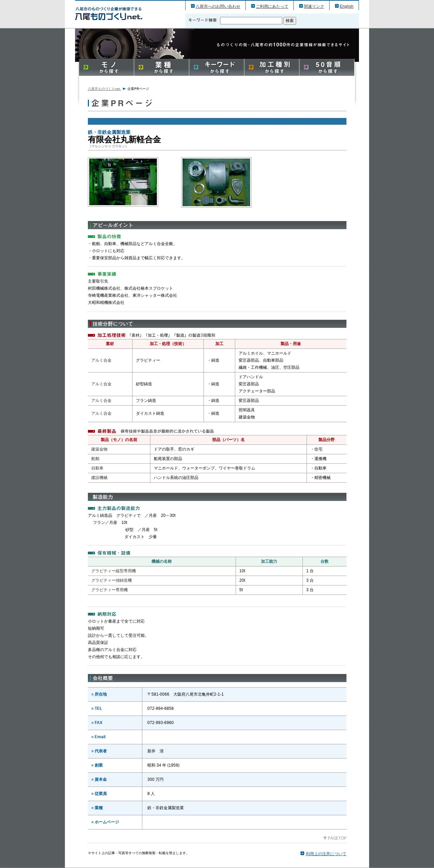Viewport: 434px width, 868px height.
Task: Click representative name 新井 清
Action: click(x=155, y=751)
